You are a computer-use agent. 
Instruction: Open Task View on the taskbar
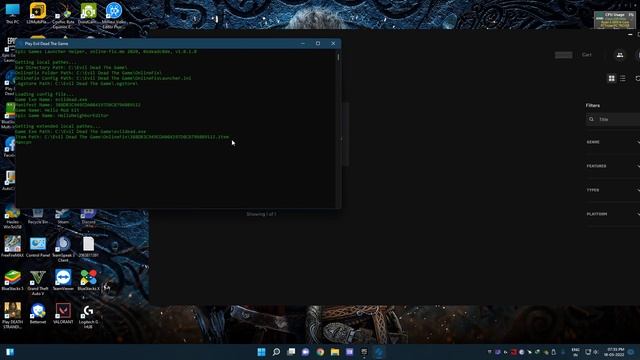click(291, 352)
